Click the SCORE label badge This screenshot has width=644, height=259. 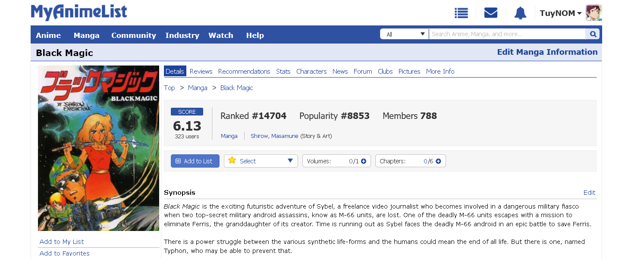tap(187, 112)
